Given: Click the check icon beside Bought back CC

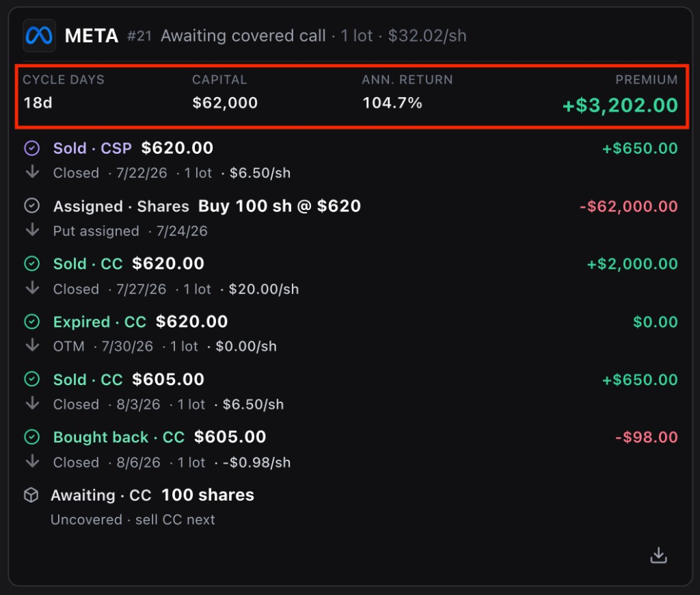Looking at the screenshot, I should click(31, 437).
